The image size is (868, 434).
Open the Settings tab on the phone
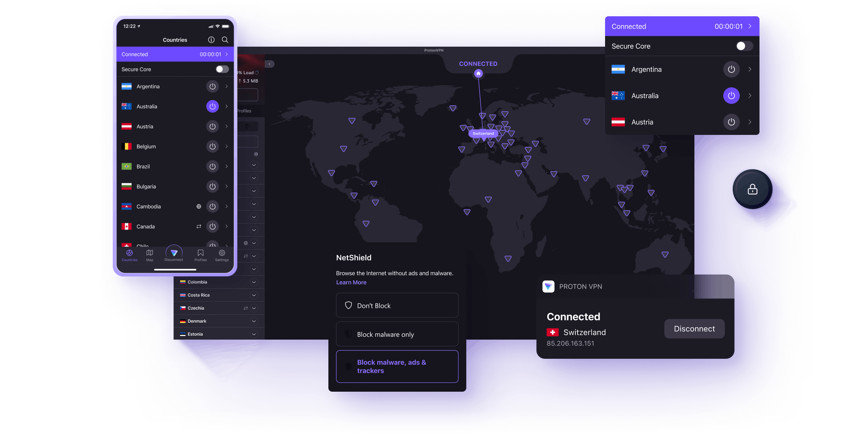tap(222, 255)
